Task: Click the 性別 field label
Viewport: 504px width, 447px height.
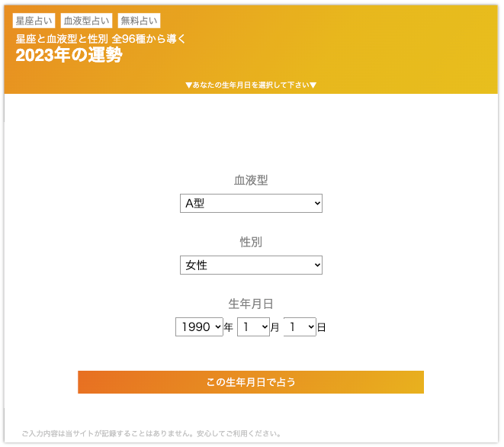Action: click(x=251, y=243)
